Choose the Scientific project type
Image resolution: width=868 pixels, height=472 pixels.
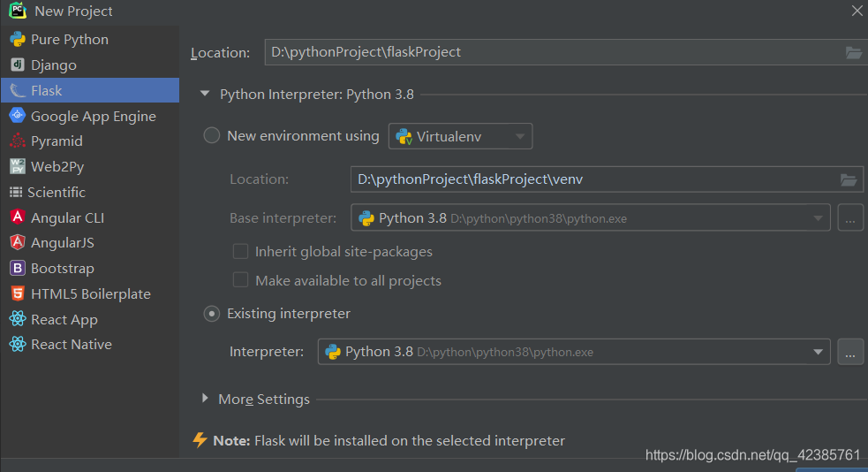[x=90, y=192]
